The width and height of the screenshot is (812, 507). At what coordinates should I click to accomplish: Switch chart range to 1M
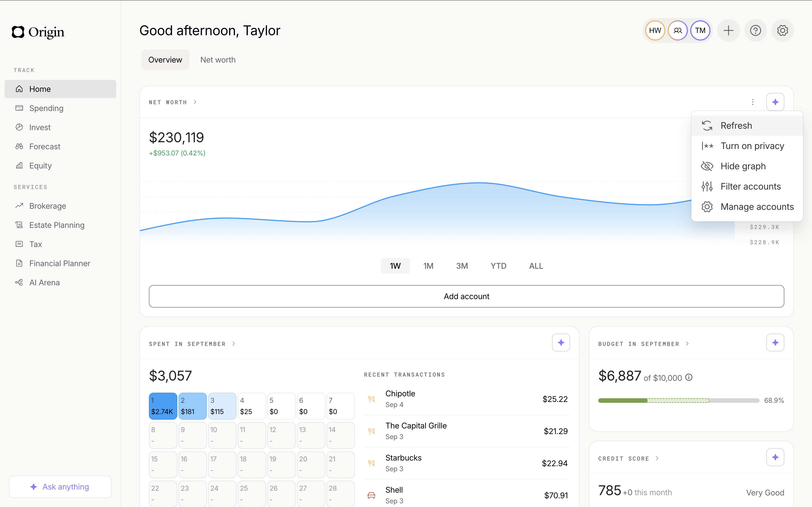coord(428,266)
